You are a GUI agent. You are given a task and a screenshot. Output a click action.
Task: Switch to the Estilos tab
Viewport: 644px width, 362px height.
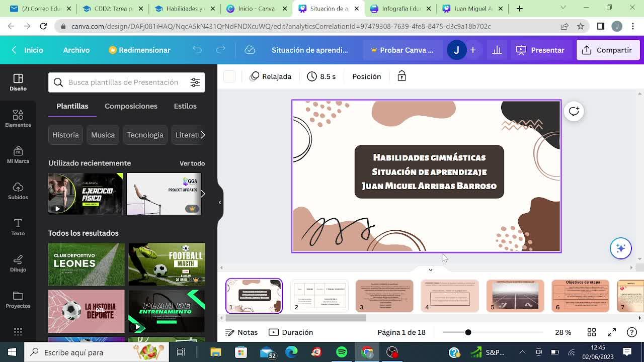[185, 106]
